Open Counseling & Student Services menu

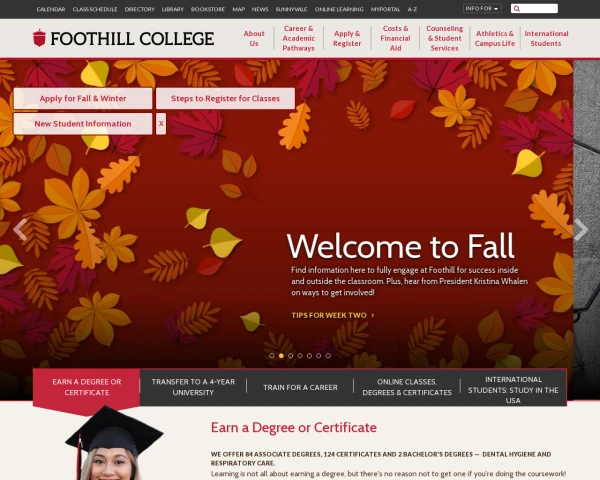(444, 38)
